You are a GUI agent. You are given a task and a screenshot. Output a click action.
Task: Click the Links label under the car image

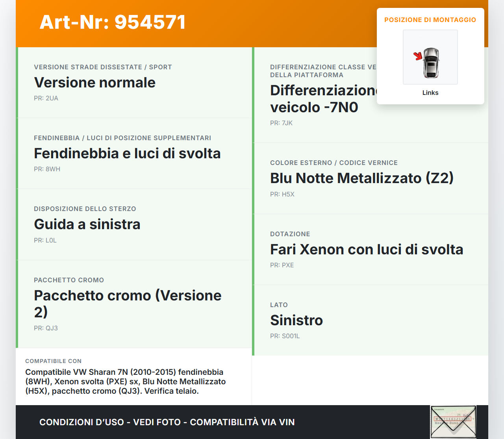coord(430,93)
